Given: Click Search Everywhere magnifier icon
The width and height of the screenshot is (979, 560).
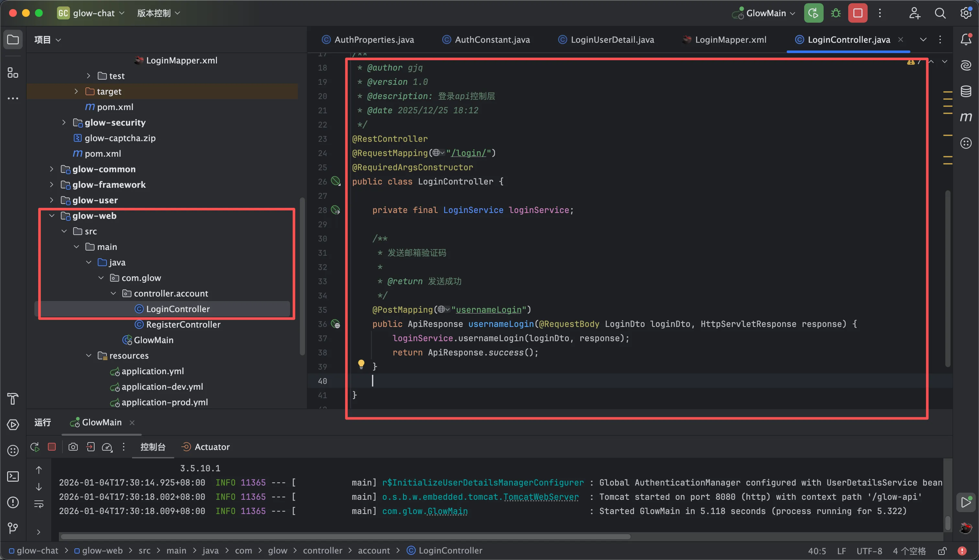Looking at the screenshot, I should pos(940,13).
